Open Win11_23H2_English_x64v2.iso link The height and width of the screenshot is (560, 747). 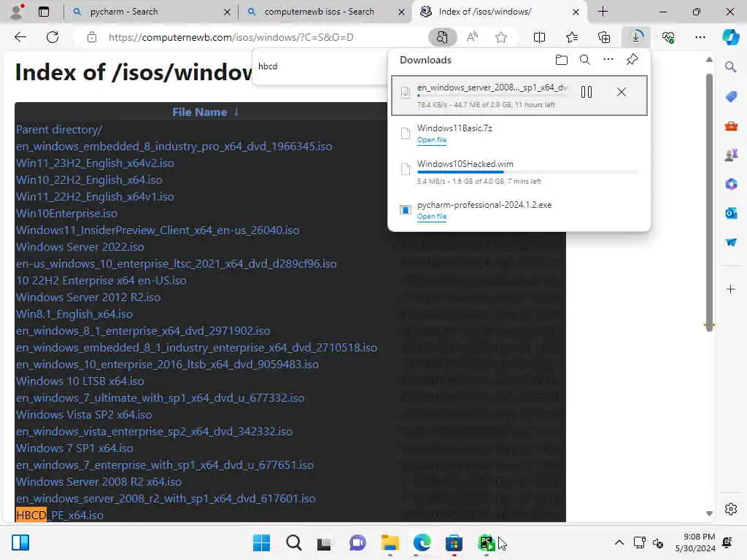coord(95,163)
